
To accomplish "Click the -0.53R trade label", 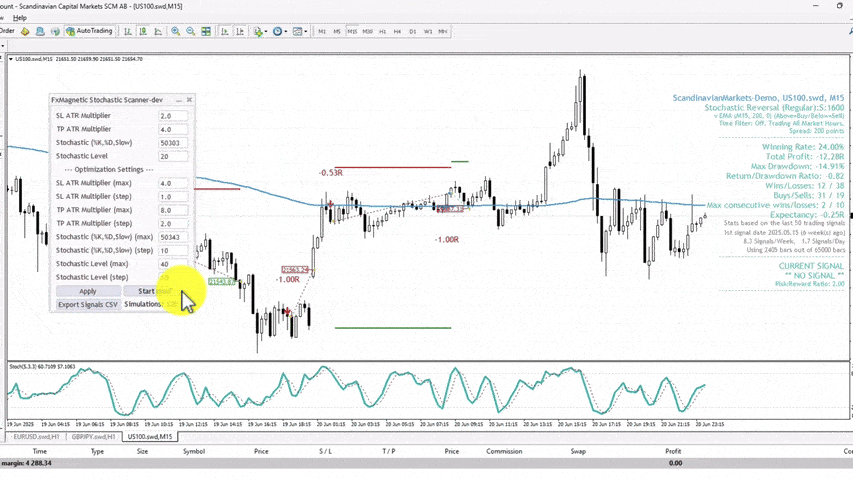I will pos(331,173).
